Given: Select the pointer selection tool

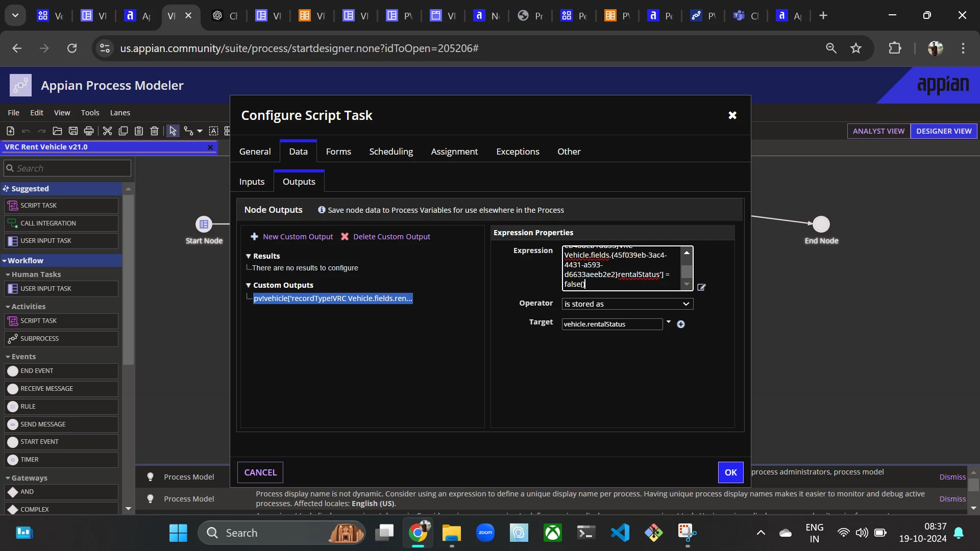Looking at the screenshot, I should [x=173, y=131].
